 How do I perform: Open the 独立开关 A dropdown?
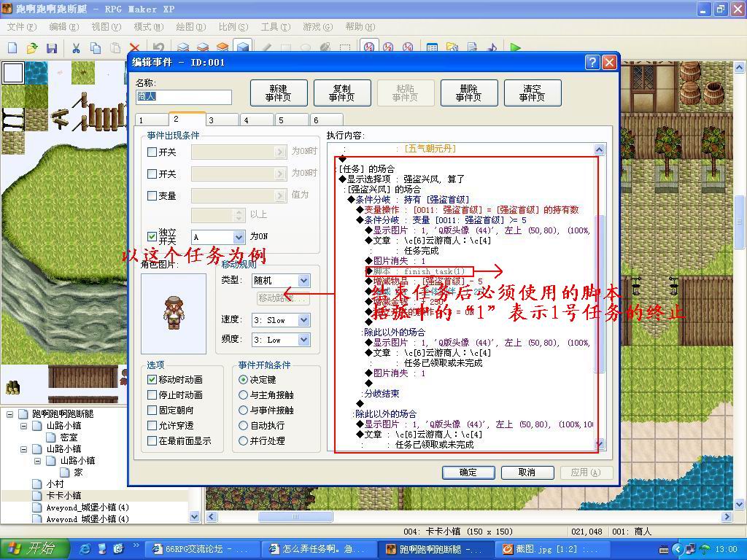point(239,237)
